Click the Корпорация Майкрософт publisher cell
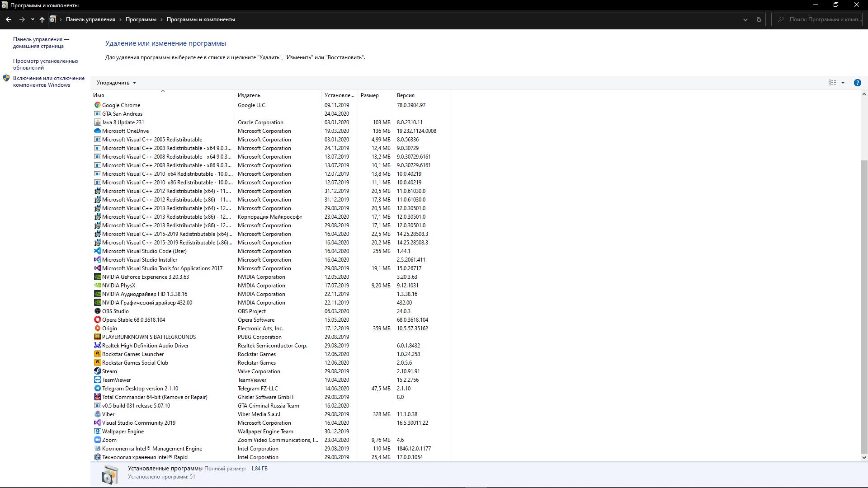The height and width of the screenshot is (488, 868). [270, 216]
